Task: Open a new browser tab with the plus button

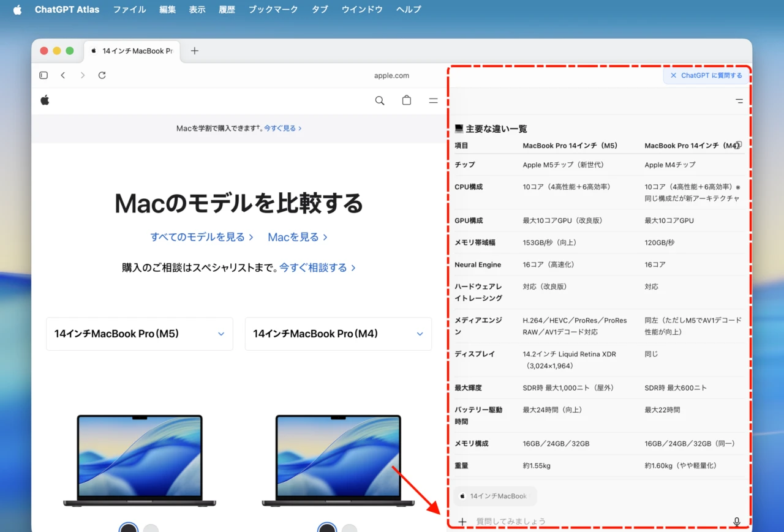Action: click(194, 51)
